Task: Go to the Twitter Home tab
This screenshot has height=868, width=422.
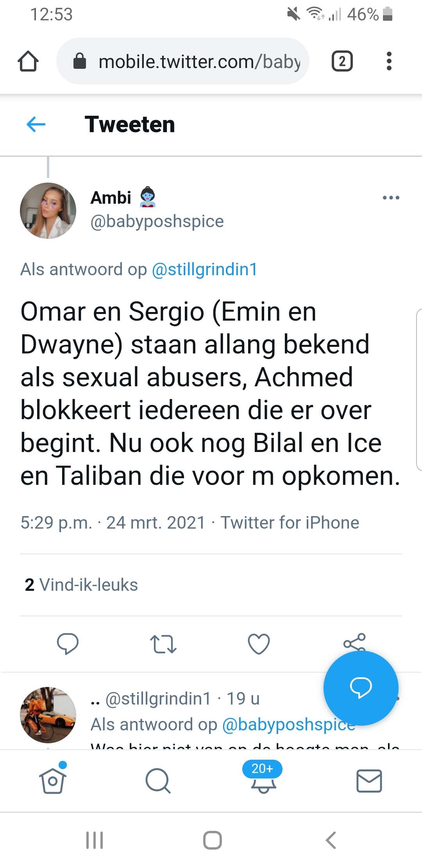Action: (x=53, y=780)
